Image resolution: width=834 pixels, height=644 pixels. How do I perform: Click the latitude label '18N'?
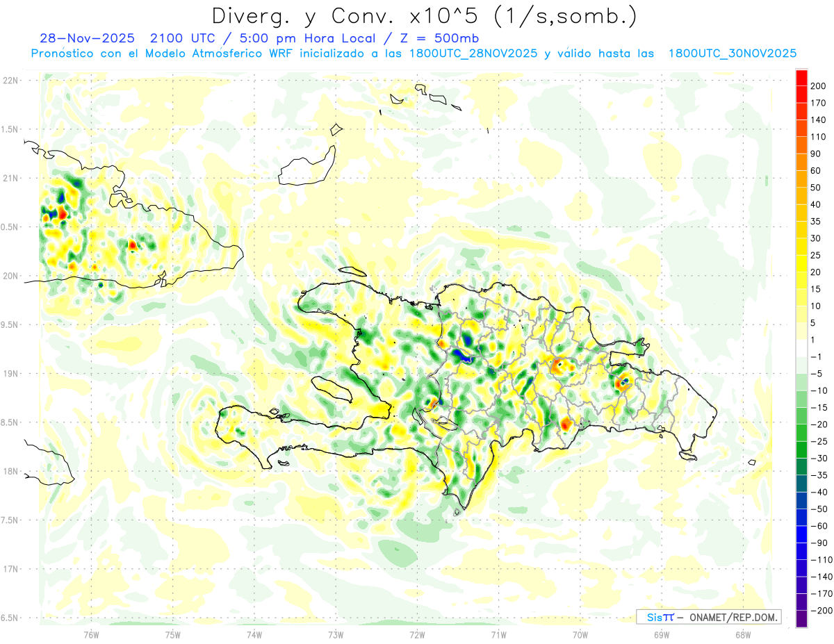tap(10, 471)
